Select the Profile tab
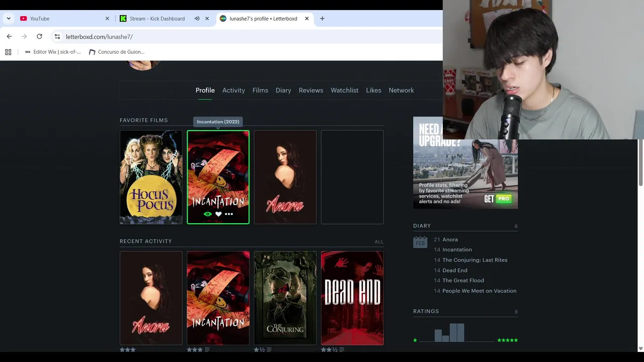644x362 pixels. [205, 90]
